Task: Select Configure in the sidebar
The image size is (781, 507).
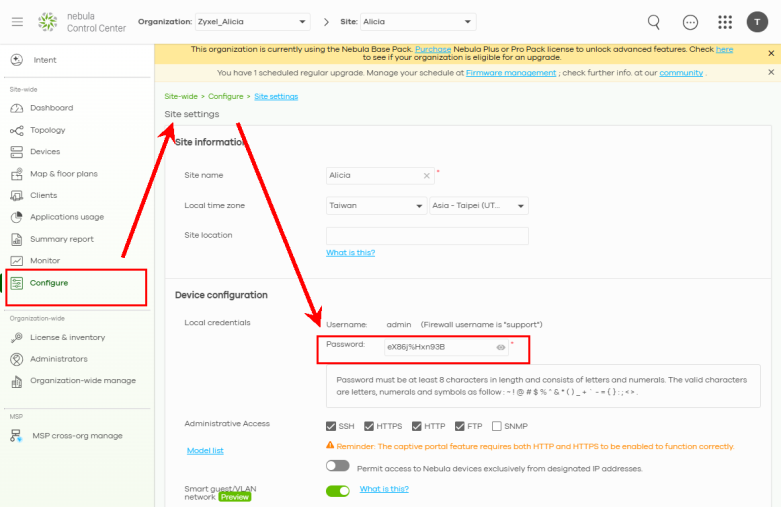Action: 49,283
